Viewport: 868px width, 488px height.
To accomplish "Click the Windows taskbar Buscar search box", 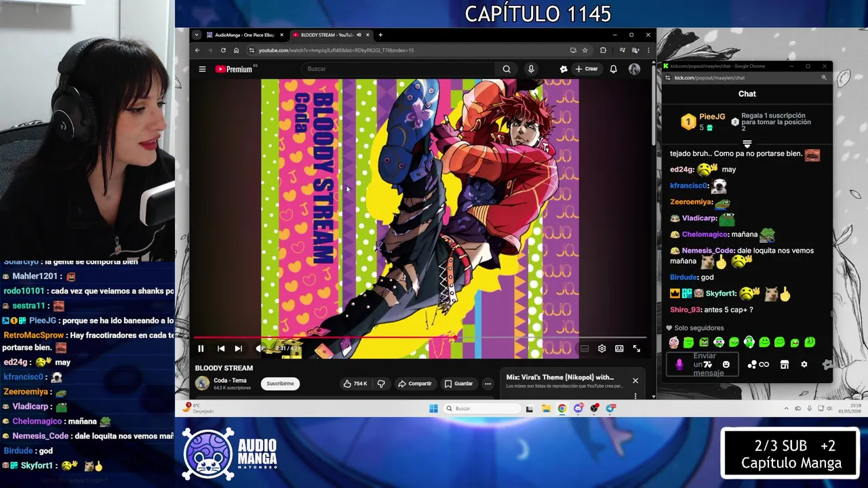I will pos(481,408).
